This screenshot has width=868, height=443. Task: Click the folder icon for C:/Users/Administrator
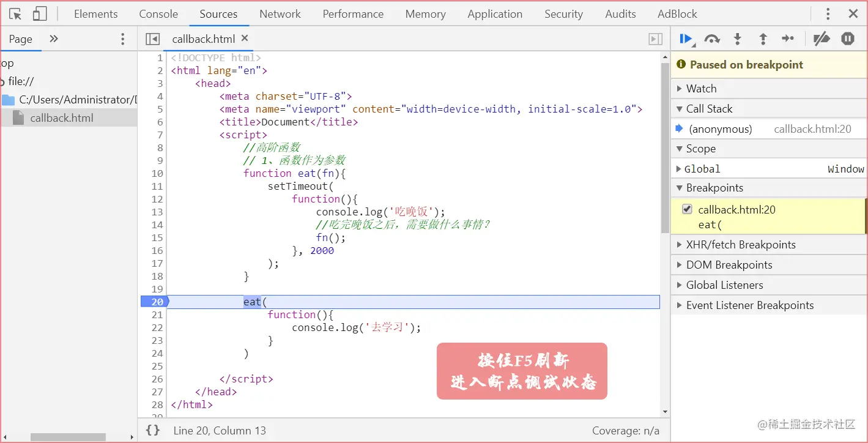point(8,100)
